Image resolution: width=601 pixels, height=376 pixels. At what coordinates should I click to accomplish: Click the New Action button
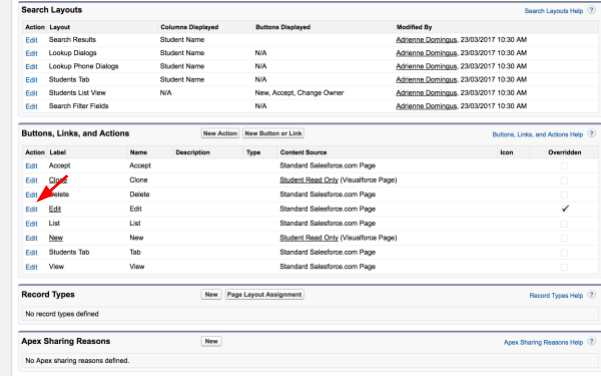220,133
